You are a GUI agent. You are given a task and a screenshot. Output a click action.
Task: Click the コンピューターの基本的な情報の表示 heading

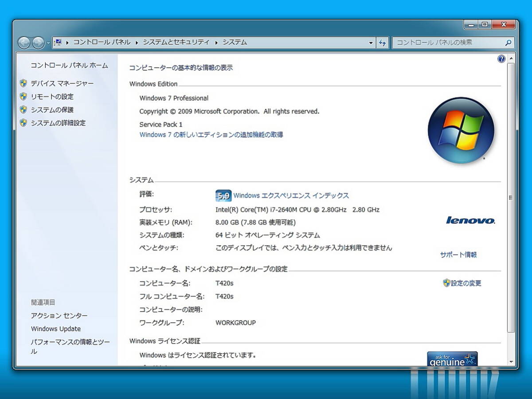point(181,68)
